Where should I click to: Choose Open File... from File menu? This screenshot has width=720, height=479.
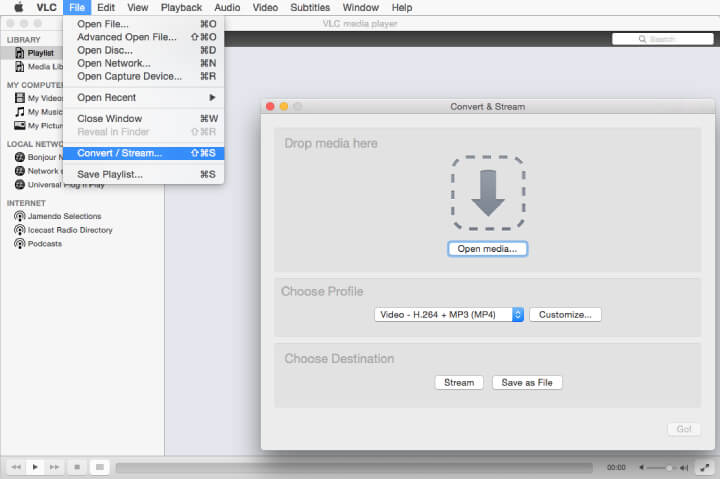click(x=143, y=24)
